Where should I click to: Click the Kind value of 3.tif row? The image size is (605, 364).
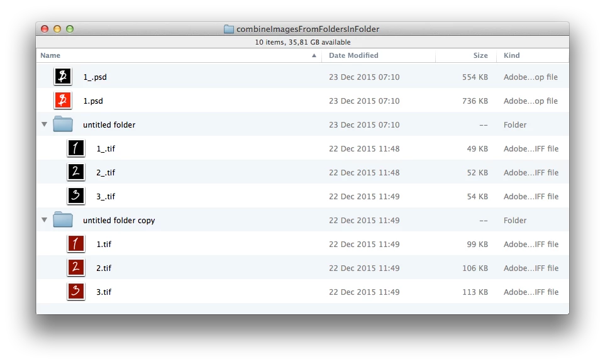pos(531,292)
